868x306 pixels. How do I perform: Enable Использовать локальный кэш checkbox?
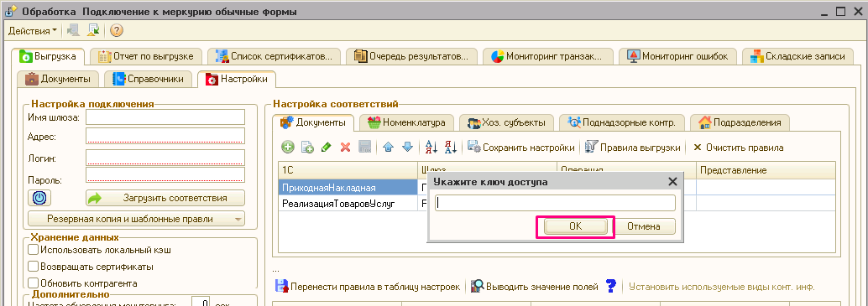pos(34,250)
